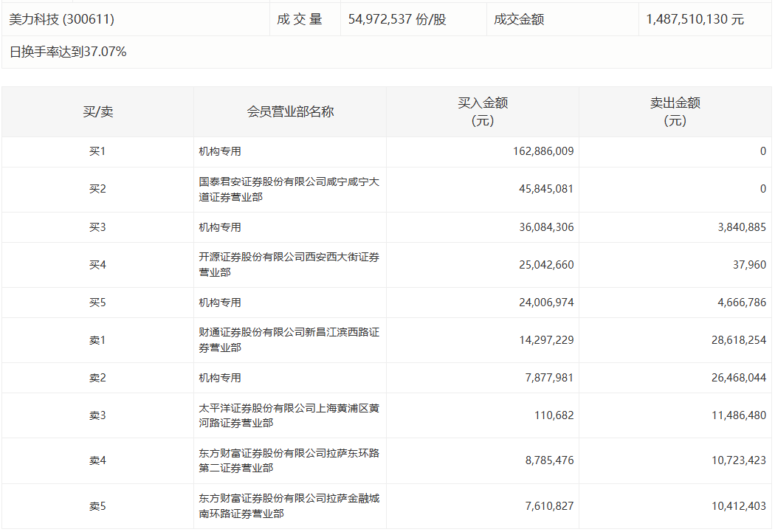
Task: Click sell amount 11,486,480
Action: (739, 415)
